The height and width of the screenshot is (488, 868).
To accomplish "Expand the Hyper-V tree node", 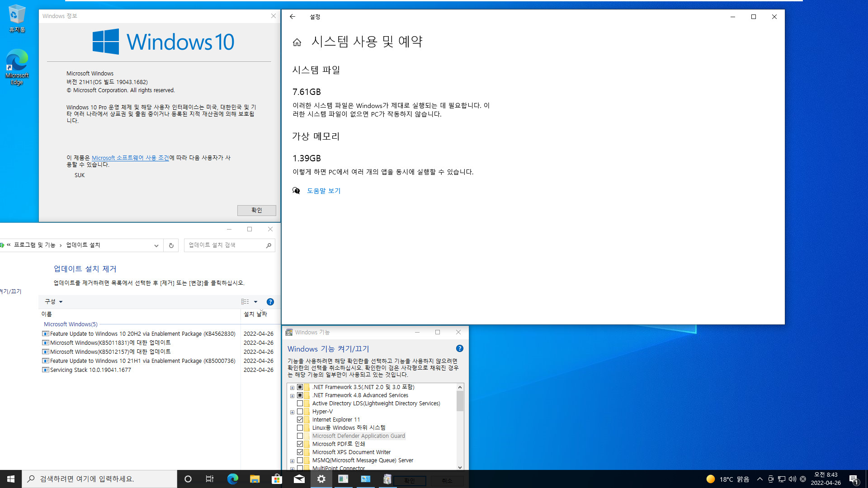I will tap(292, 412).
